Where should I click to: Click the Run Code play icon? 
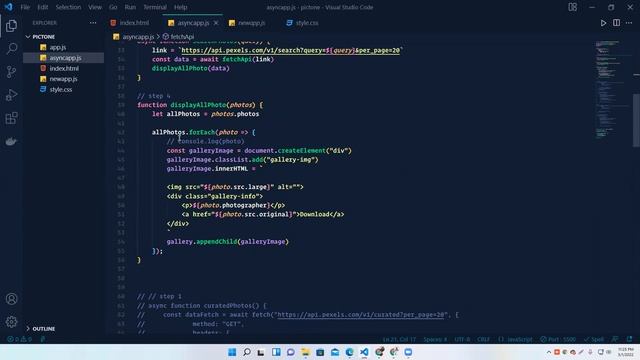603,23
